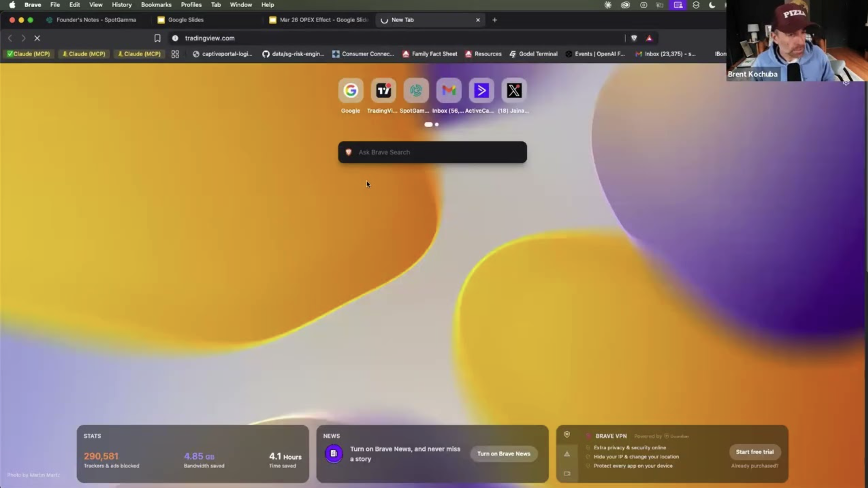Open the Gmail Inbox shortcut tile

click(x=449, y=91)
